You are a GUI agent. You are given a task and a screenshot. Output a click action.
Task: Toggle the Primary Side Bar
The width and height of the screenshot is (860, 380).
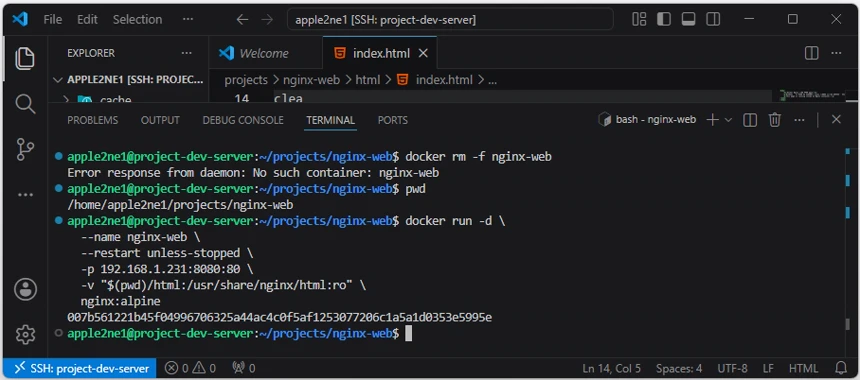[x=664, y=19]
